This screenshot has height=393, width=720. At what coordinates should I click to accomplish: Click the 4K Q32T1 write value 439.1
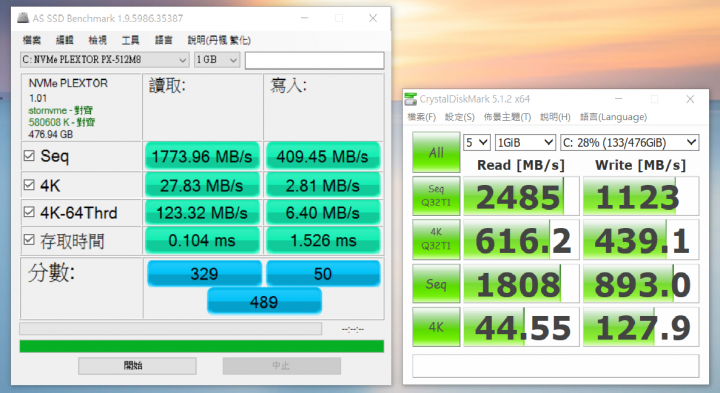(x=641, y=239)
